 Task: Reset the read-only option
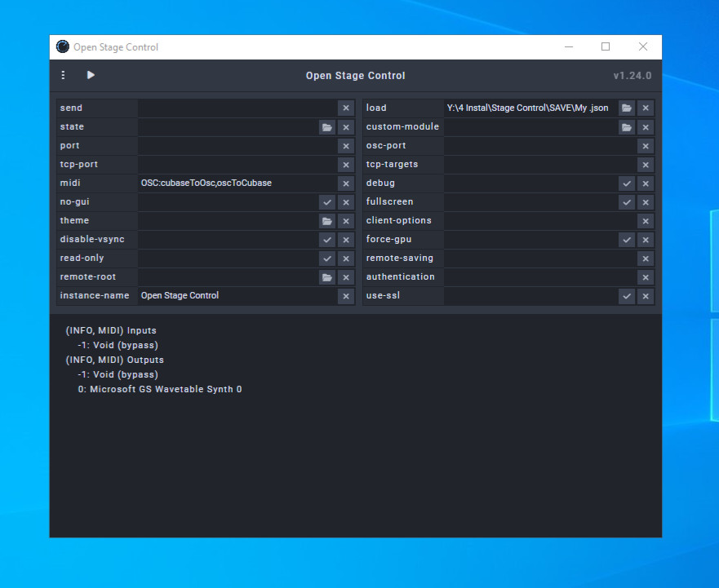pyautogui.click(x=346, y=259)
